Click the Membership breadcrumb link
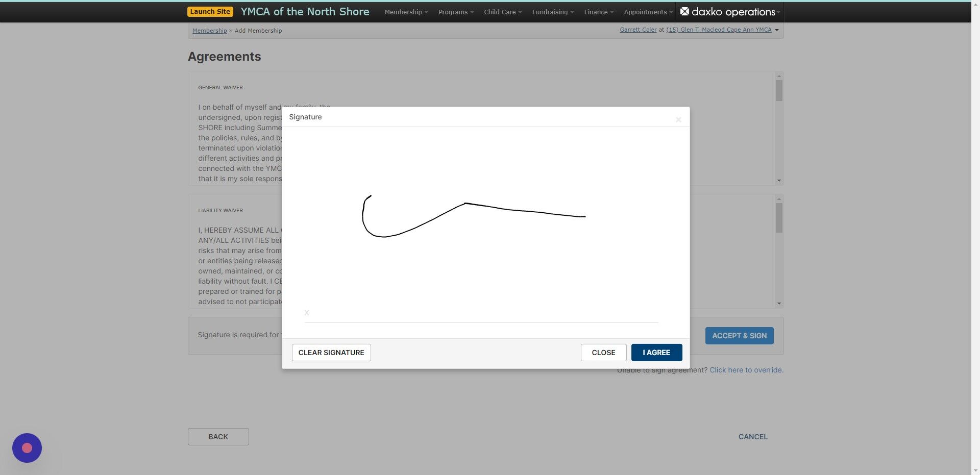Viewport: 980px width, 475px height. click(x=209, y=30)
